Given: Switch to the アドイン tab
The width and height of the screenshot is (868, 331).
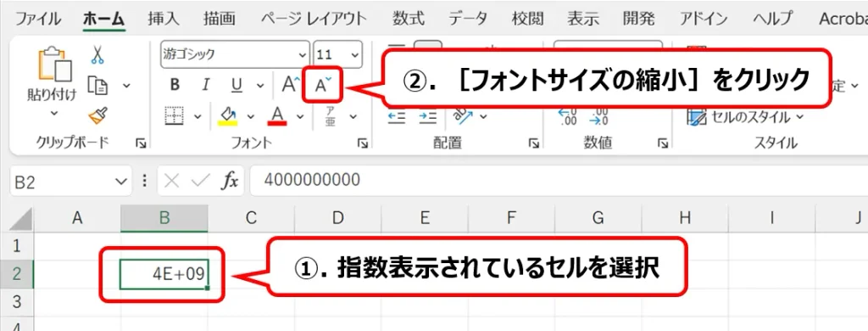Looking at the screenshot, I should click(703, 19).
